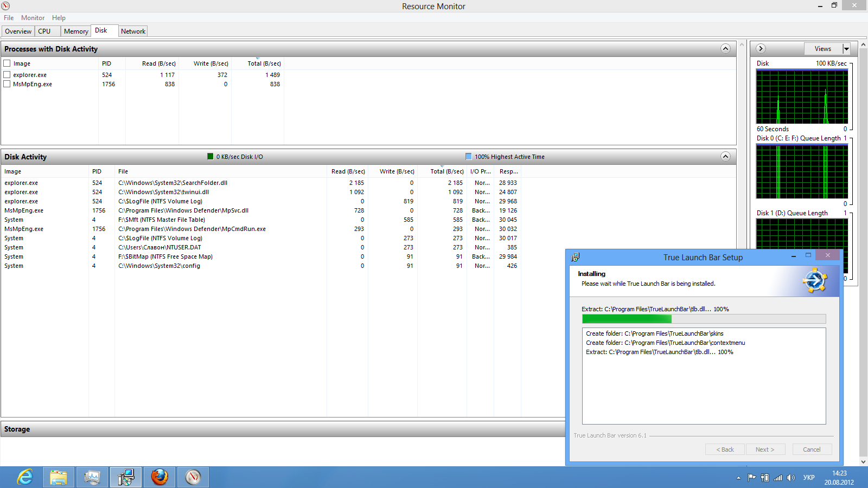The width and height of the screenshot is (868, 488).
Task: Cancel the True Launch Bar installation
Action: (812, 450)
